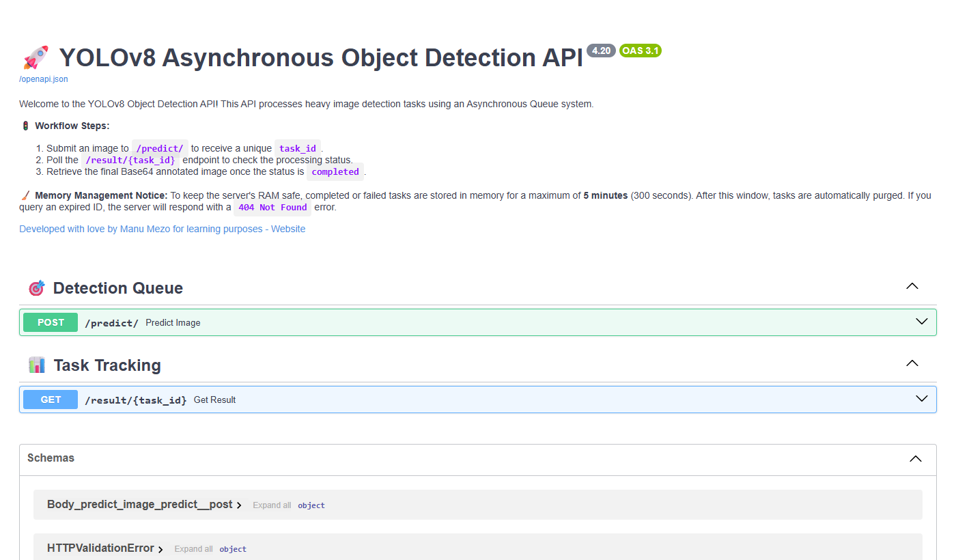The image size is (956, 560).
Task: Collapse the Task Tracking section
Action: pos(912,363)
